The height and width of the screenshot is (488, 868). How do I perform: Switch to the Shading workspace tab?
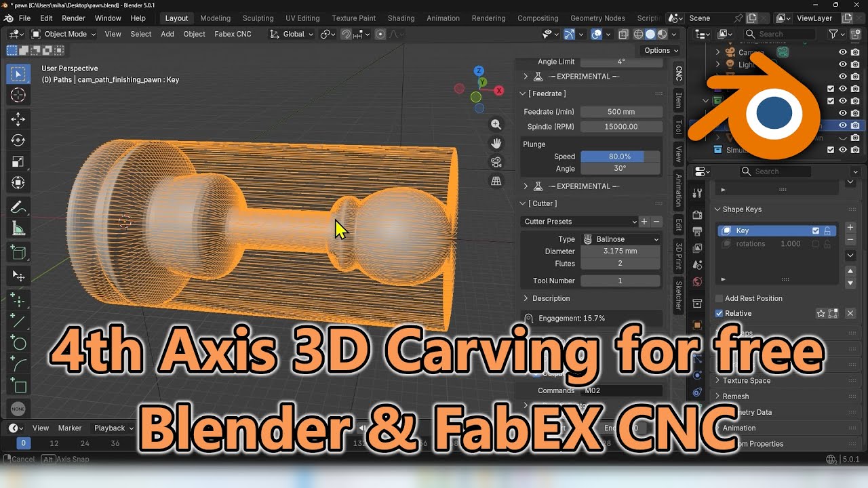click(401, 18)
